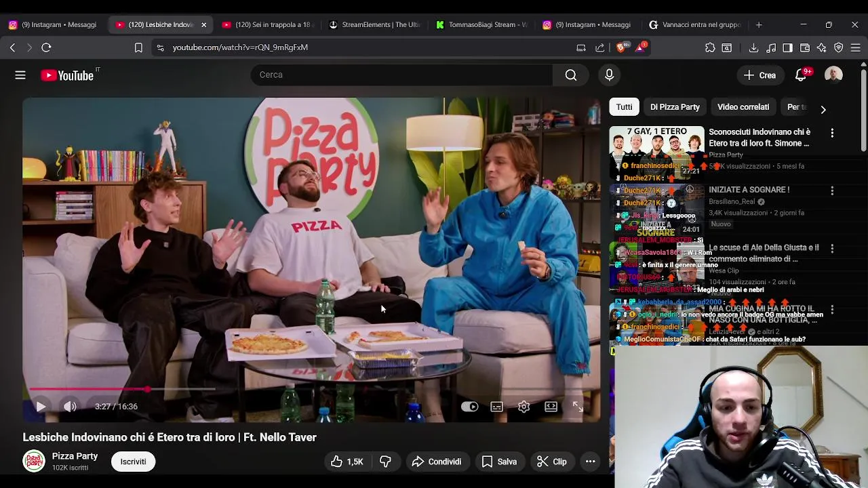Subscribe with the Iscriviti button
Image resolution: width=868 pixels, height=488 pixels.
click(x=133, y=462)
